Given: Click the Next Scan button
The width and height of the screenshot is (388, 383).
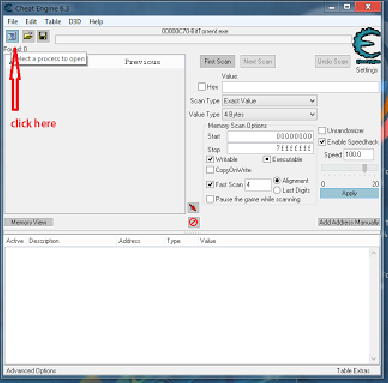Looking at the screenshot, I should click(x=258, y=61).
